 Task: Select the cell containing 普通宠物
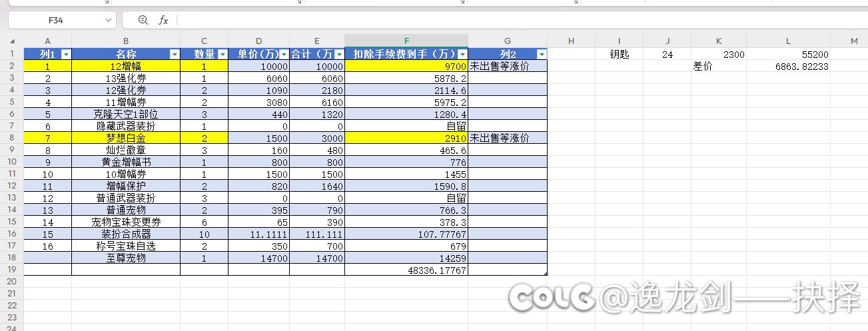tap(126, 210)
